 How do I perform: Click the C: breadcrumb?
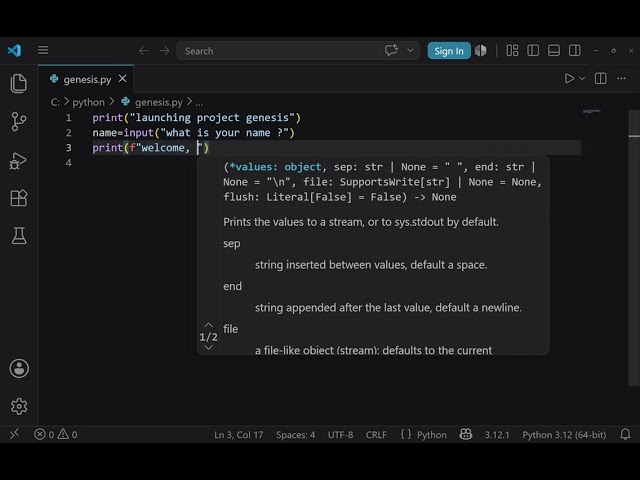click(x=55, y=102)
